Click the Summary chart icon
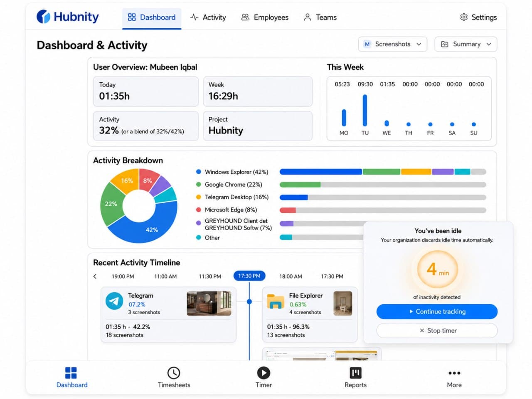 [444, 44]
